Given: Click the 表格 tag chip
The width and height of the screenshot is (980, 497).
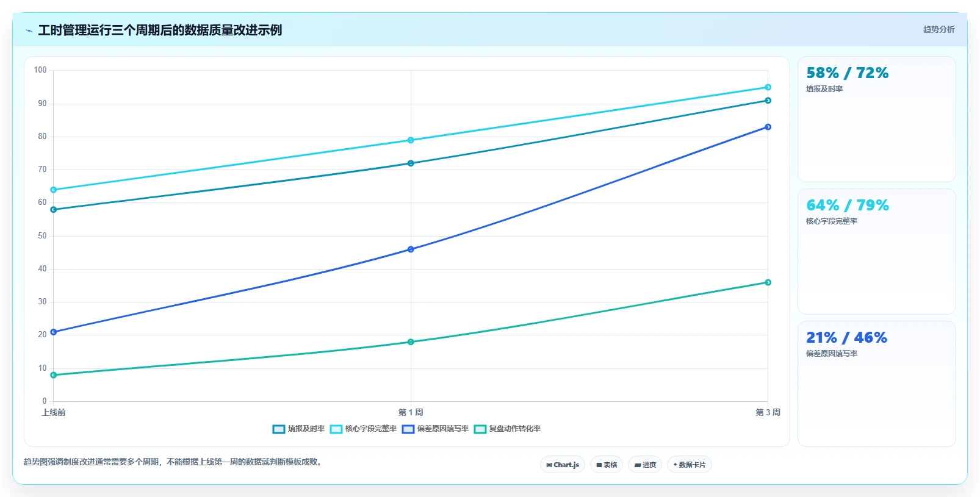Looking at the screenshot, I should pos(607,465).
